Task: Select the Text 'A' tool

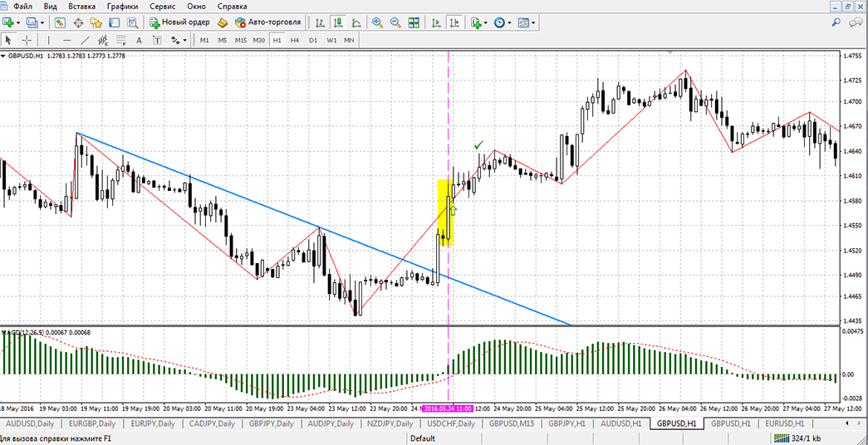Action: [x=139, y=41]
